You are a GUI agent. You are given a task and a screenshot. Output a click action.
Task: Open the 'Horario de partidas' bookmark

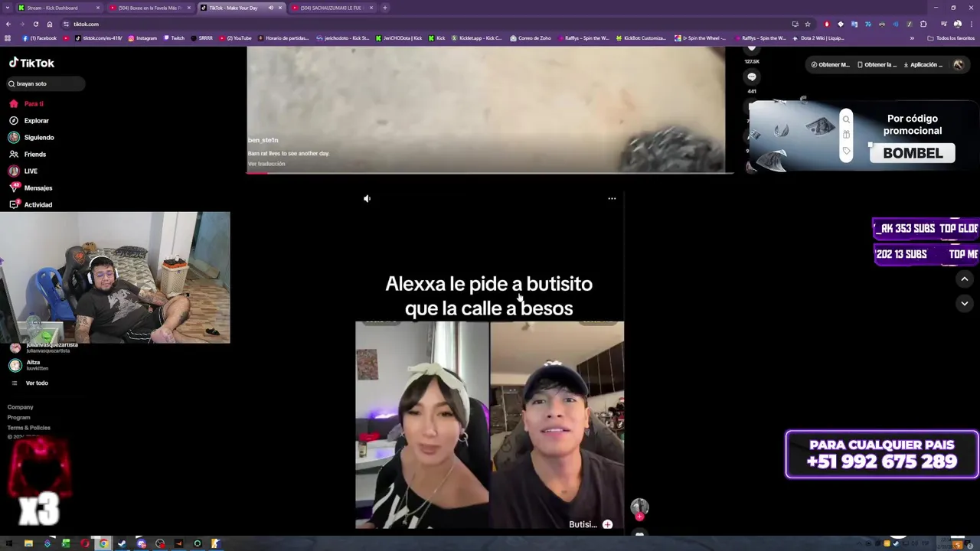point(284,37)
